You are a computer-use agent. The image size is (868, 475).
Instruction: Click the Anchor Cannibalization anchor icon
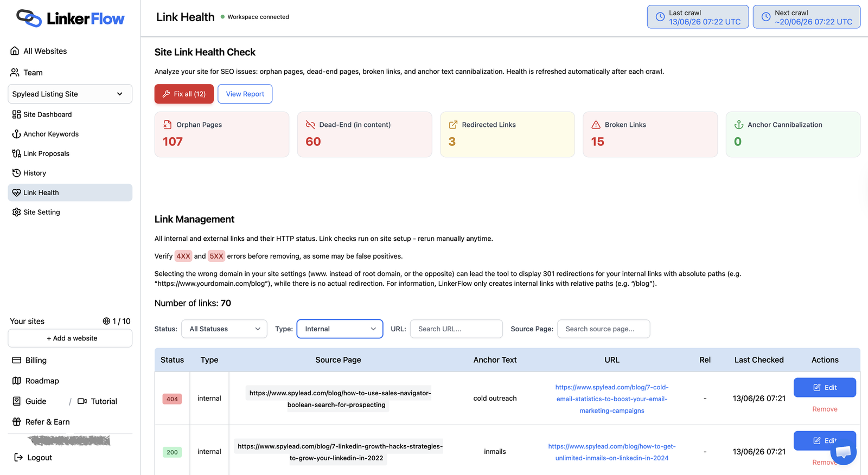[739, 125]
